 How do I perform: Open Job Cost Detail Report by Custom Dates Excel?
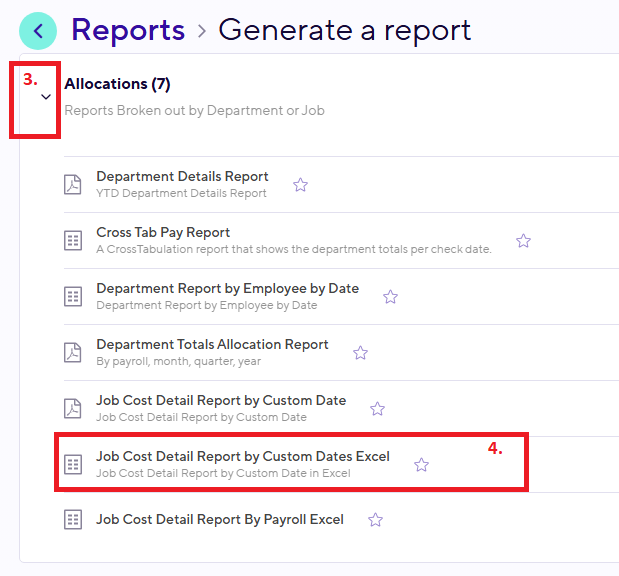[243, 456]
